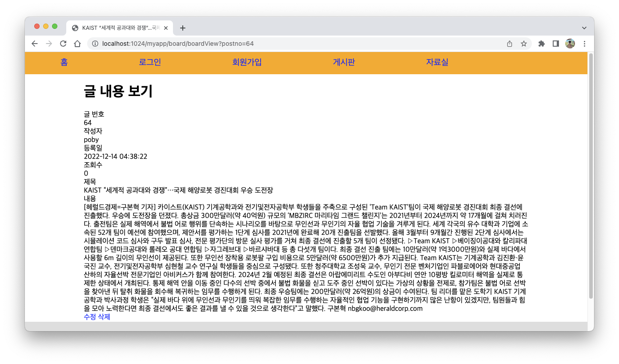This screenshot has height=364, width=619.
Task: Click the 등록일 label
Action: 93,148
